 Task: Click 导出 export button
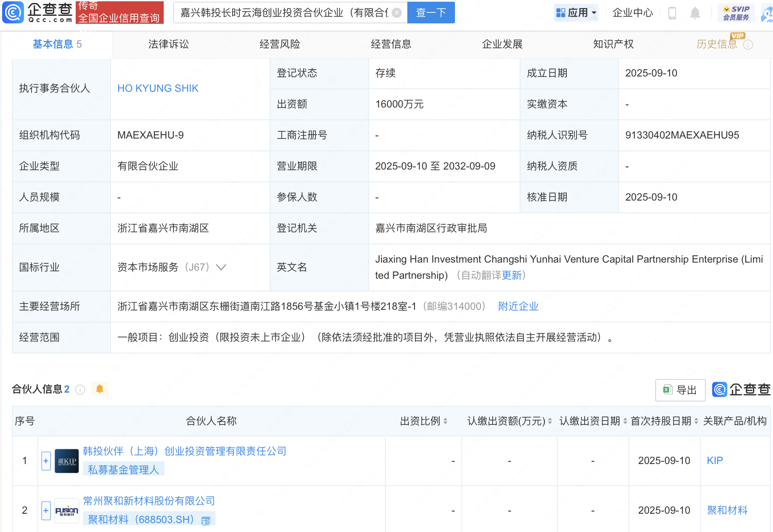pos(680,390)
